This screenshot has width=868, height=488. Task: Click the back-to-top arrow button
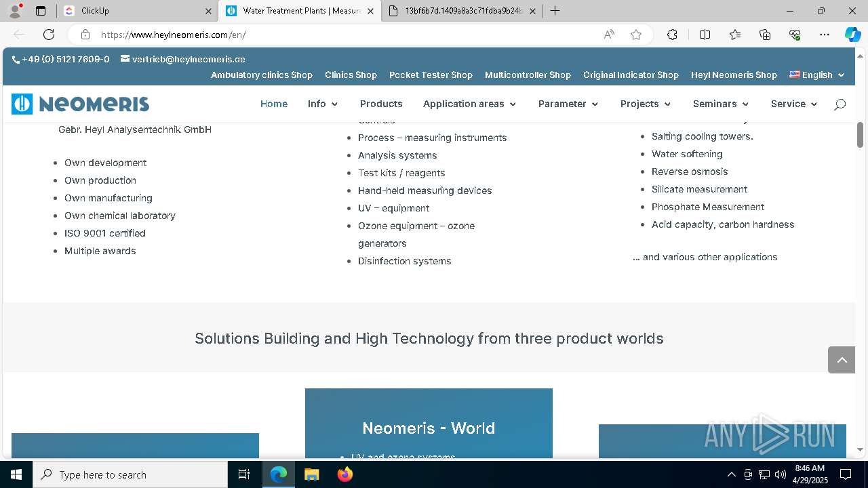[842, 360]
